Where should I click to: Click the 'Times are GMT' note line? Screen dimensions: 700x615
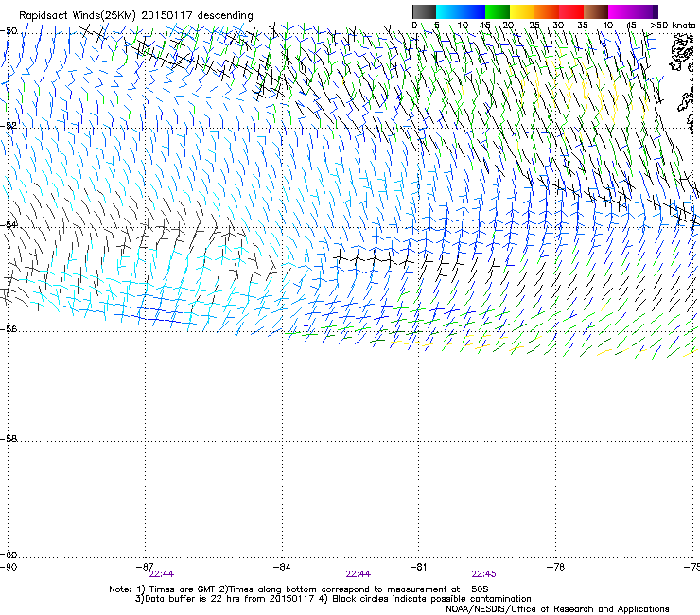(x=299, y=589)
